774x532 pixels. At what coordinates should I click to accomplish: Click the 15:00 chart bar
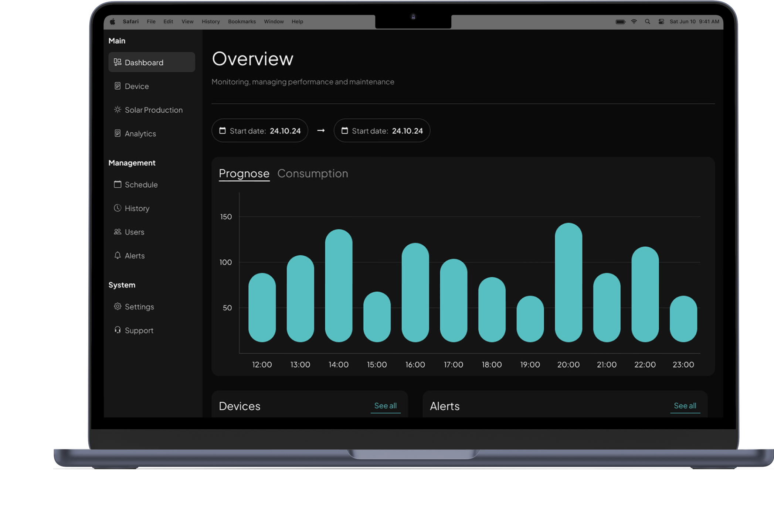(x=377, y=317)
